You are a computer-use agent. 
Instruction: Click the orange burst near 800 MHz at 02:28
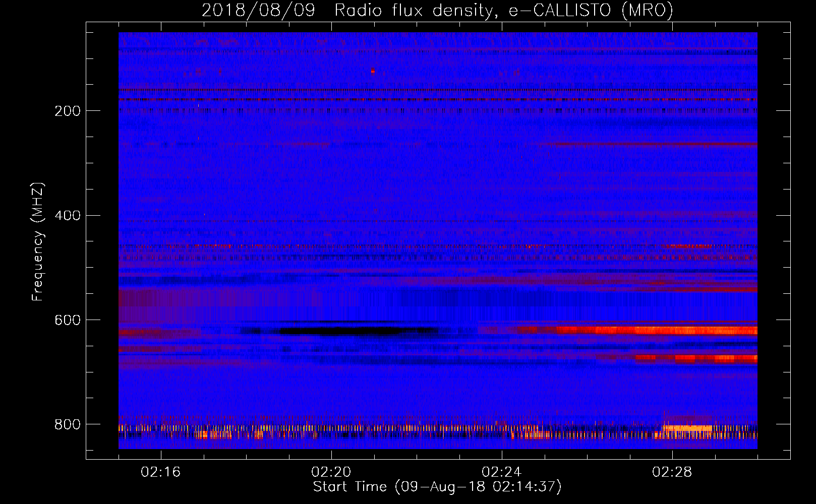click(x=687, y=429)
